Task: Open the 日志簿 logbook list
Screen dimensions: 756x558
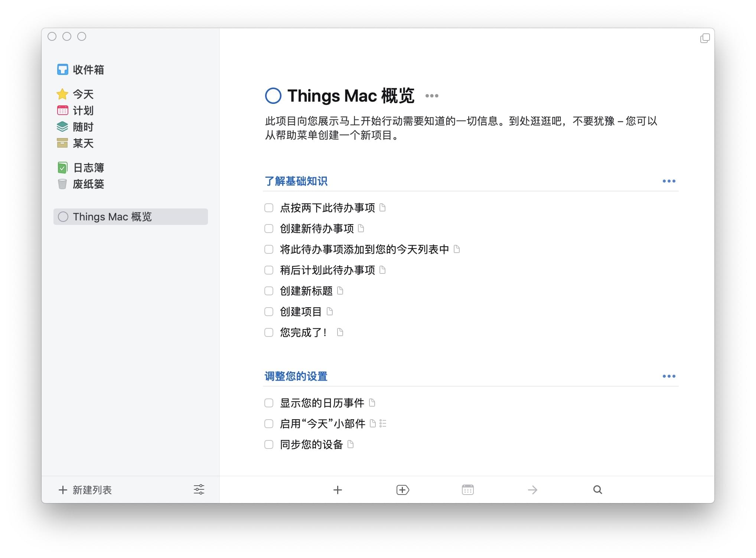Action: [81, 168]
